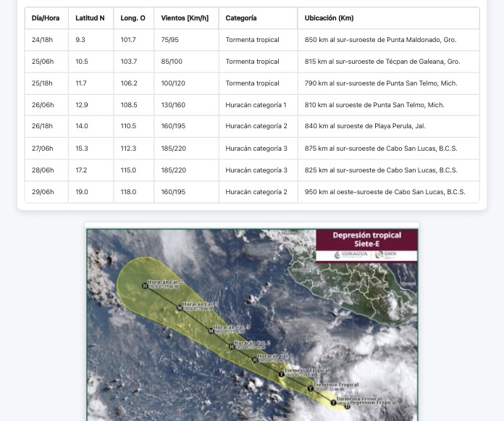This screenshot has height=421, width=504.
Task: Select the Latitud N column header
Action: point(90,18)
